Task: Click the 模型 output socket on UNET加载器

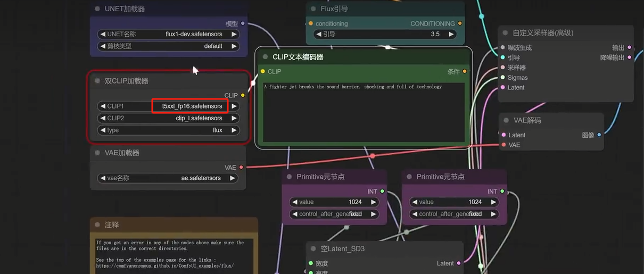Action: click(243, 23)
